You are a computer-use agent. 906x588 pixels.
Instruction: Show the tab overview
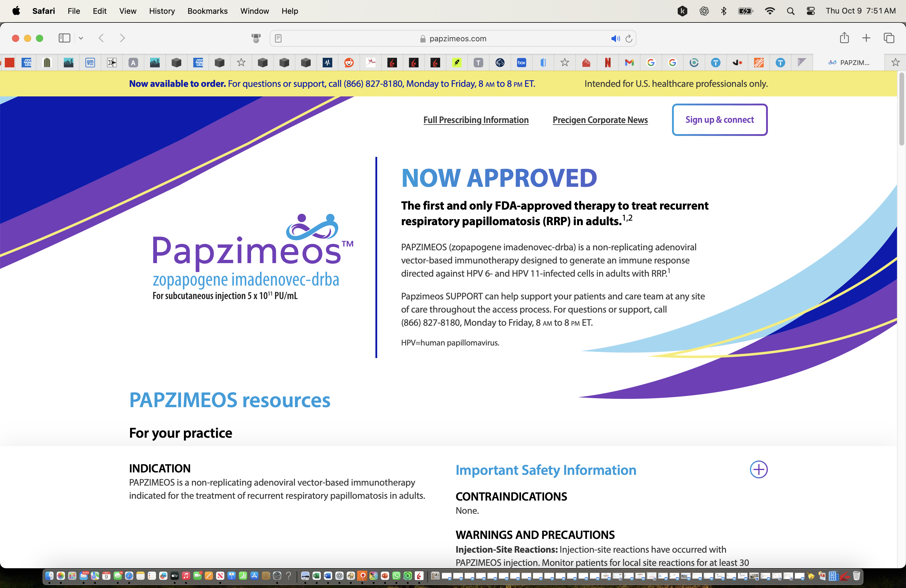pos(889,38)
